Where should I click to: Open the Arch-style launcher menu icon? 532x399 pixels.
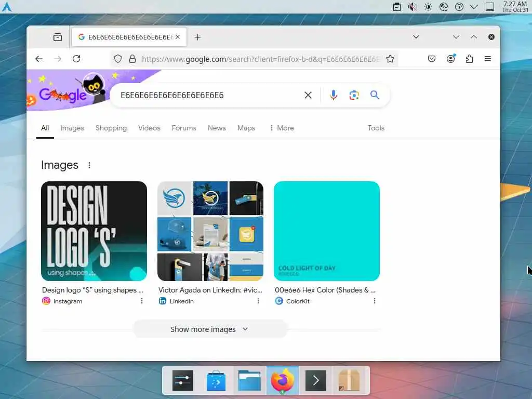pos(7,7)
